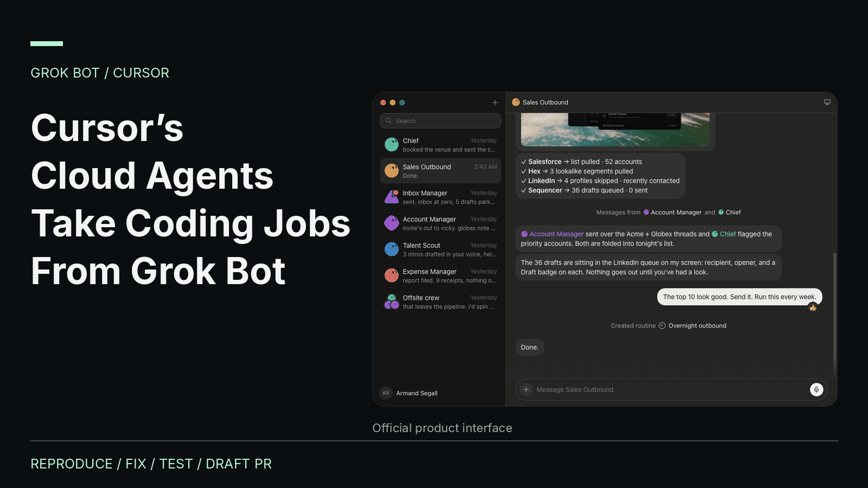Open the Talent Scout conversation
Screen dimensions: 868x488
pos(441,249)
